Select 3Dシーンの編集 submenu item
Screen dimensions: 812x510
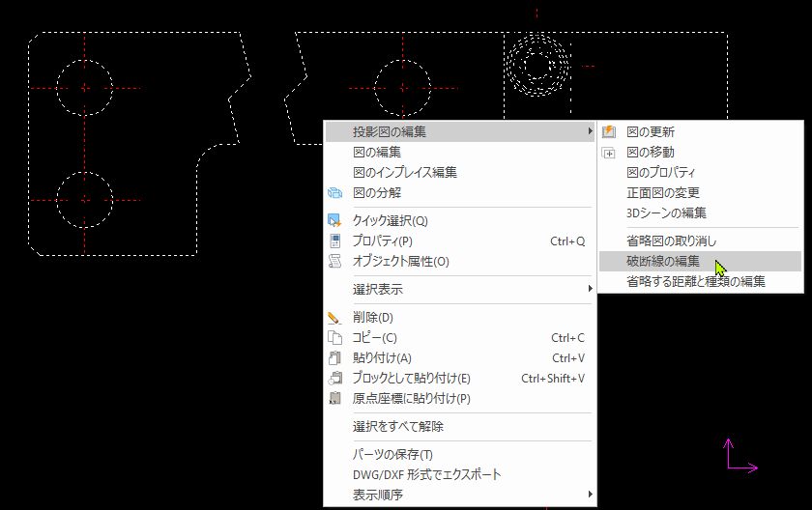700,213
